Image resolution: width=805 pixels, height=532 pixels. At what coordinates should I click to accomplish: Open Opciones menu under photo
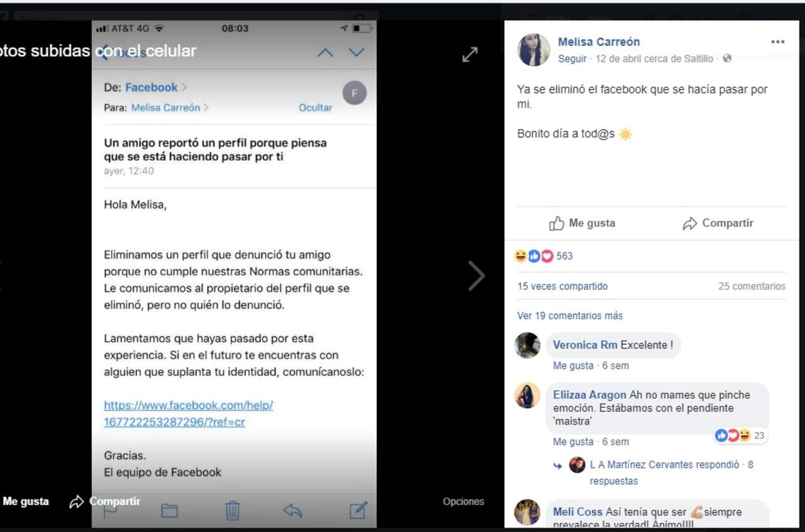pos(464,501)
